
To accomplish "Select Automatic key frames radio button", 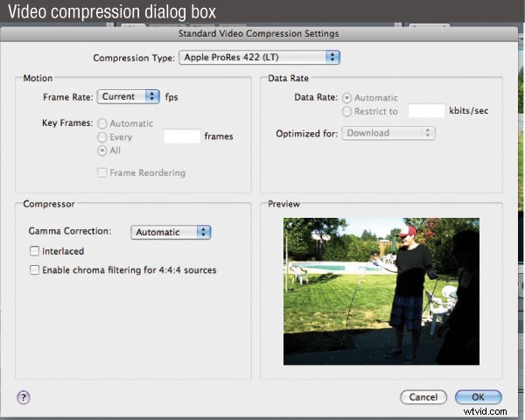I will [102, 123].
